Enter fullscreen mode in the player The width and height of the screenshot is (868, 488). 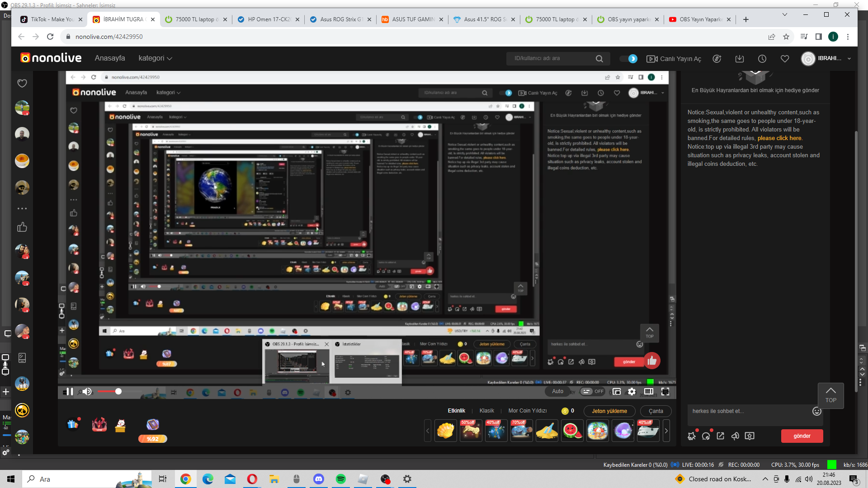665,392
